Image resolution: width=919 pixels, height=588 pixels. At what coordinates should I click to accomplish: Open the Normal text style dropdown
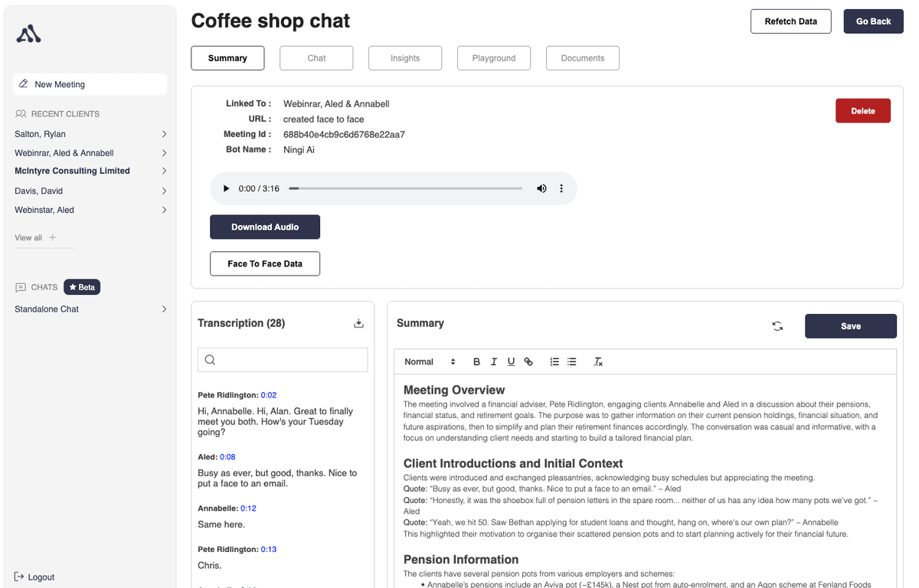[x=430, y=362]
